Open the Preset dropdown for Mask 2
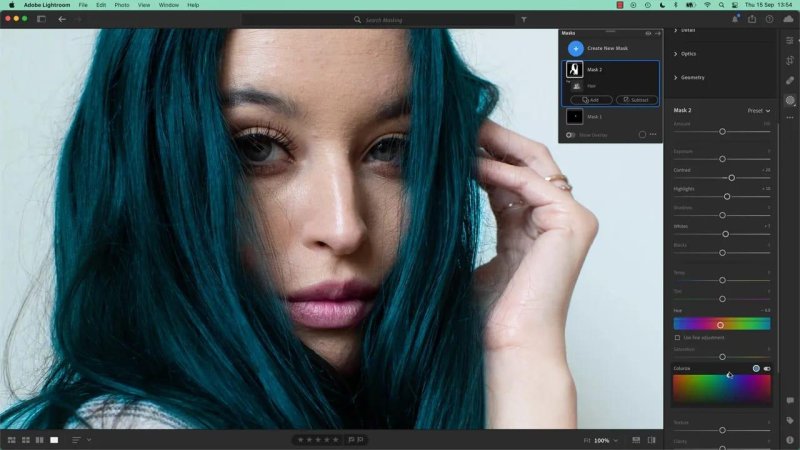 click(x=759, y=111)
